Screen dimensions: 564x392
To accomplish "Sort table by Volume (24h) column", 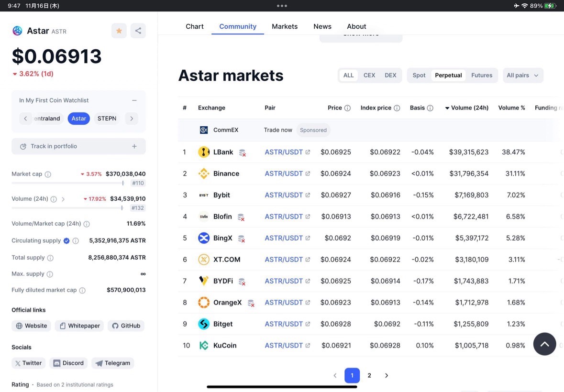I will (x=466, y=108).
